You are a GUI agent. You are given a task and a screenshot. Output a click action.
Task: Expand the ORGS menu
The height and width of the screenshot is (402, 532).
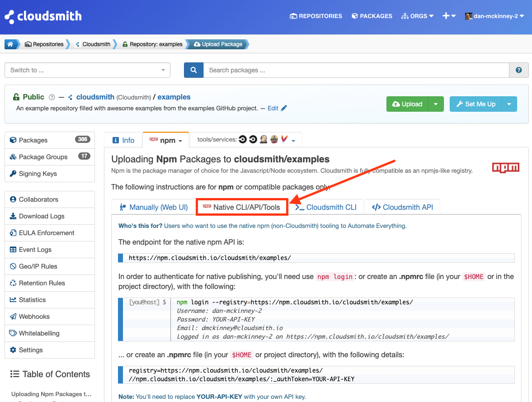417,16
